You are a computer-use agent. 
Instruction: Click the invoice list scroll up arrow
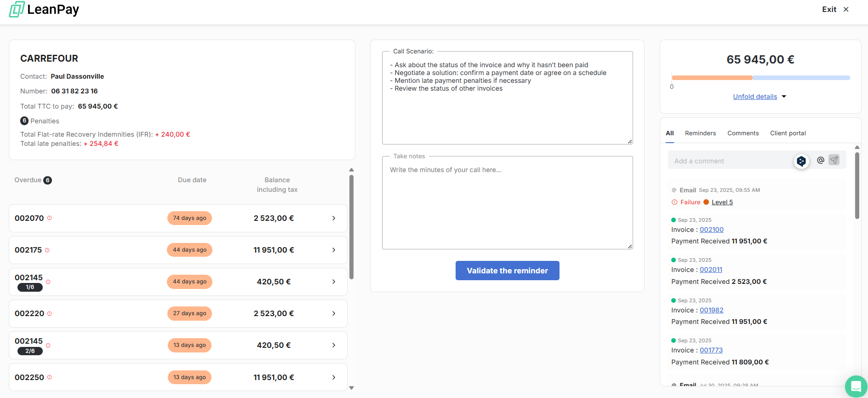click(x=351, y=170)
